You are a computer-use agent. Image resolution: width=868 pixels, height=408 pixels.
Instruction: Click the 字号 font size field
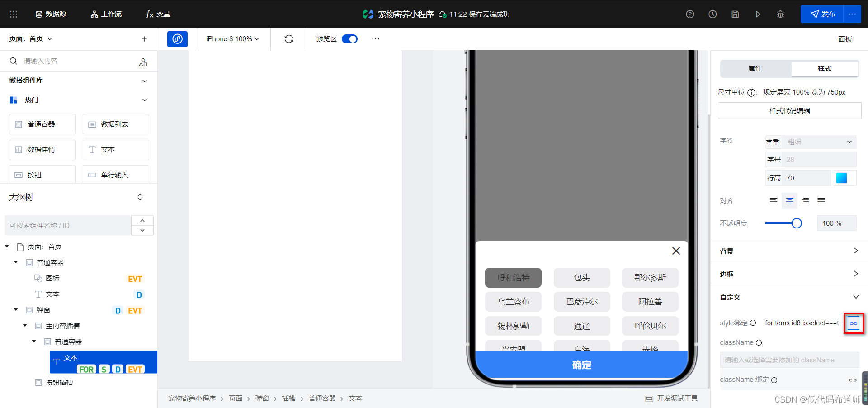click(819, 160)
